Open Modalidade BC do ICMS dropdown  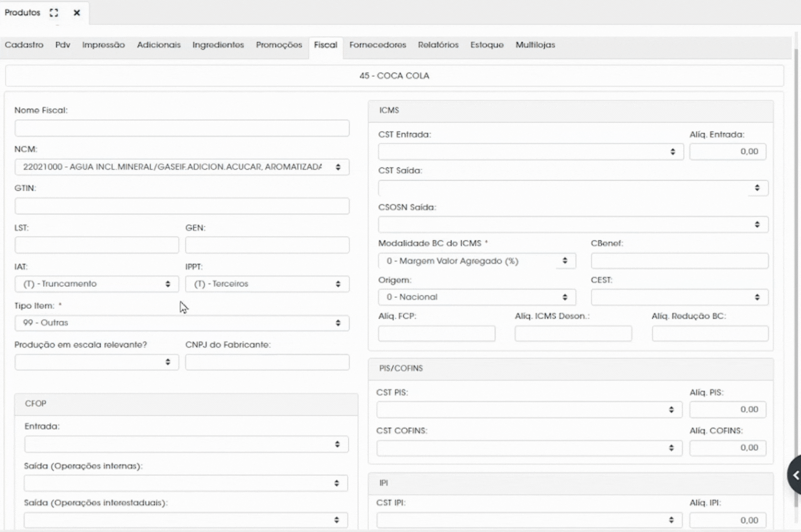tap(477, 261)
